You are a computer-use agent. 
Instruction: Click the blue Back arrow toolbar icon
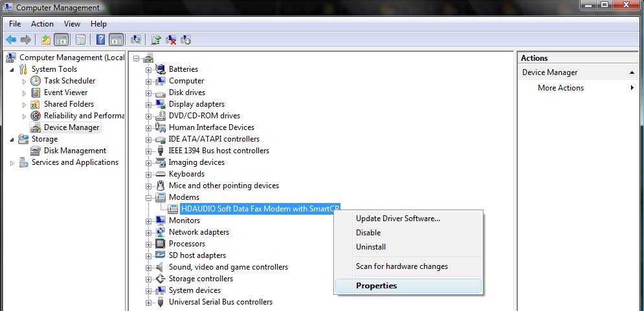click(11, 40)
